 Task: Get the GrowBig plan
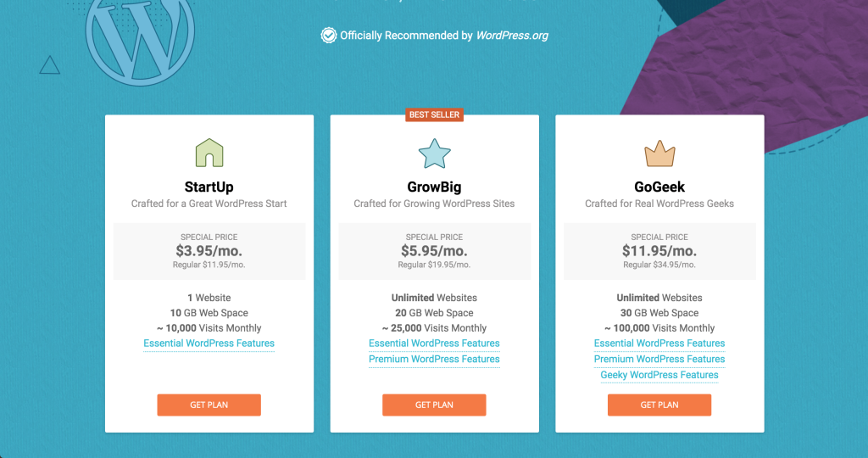pyautogui.click(x=434, y=405)
